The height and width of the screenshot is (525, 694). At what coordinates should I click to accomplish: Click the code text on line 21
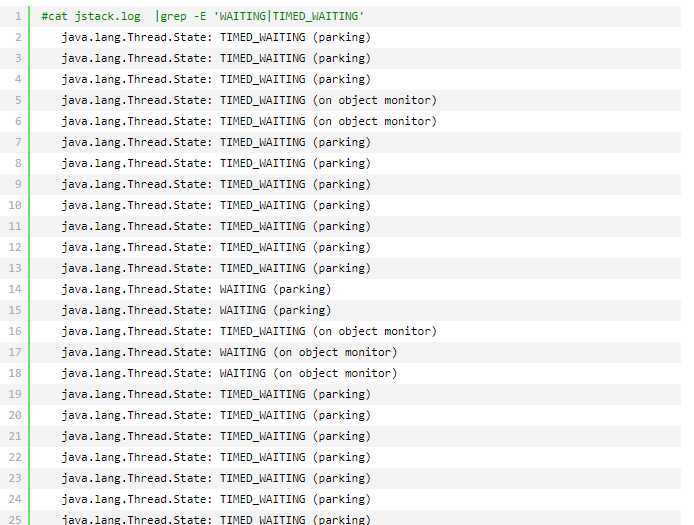(x=216, y=436)
